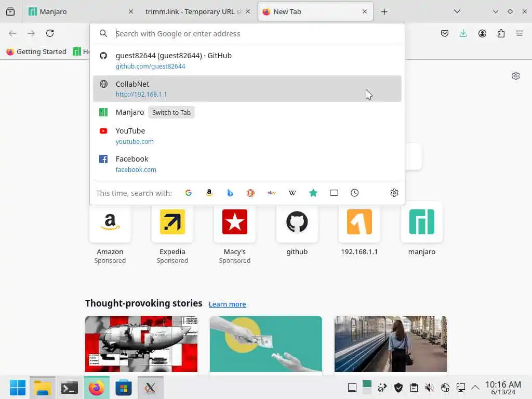532x399 pixels.
Task: Open Save to Pocket icon
Action: (x=445, y=33)
